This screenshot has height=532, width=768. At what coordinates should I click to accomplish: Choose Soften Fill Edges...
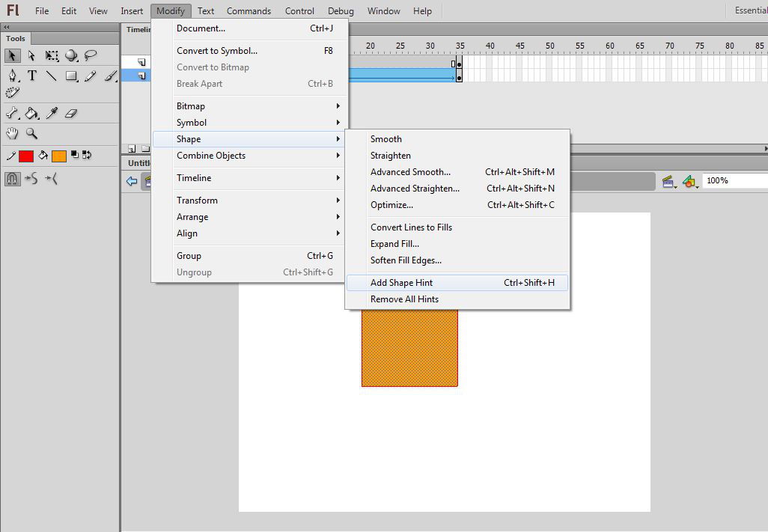point(457,260)
